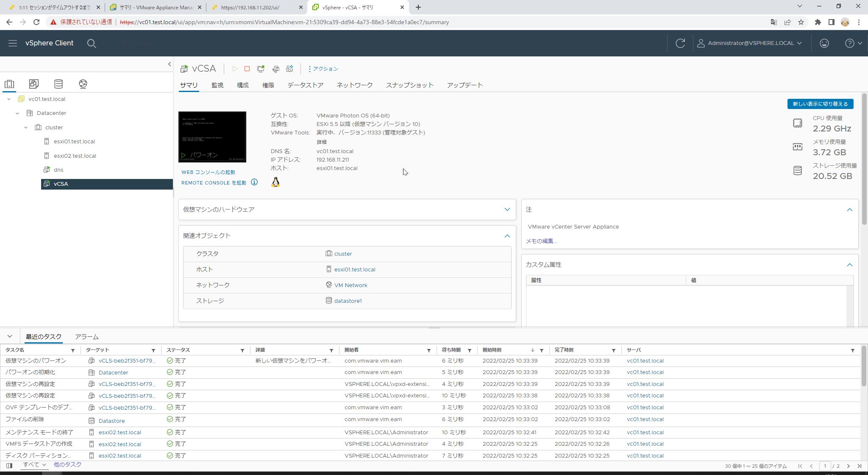Power on the vCSA virtual machine
The image size is (868, 475).
tap(235, 69)
